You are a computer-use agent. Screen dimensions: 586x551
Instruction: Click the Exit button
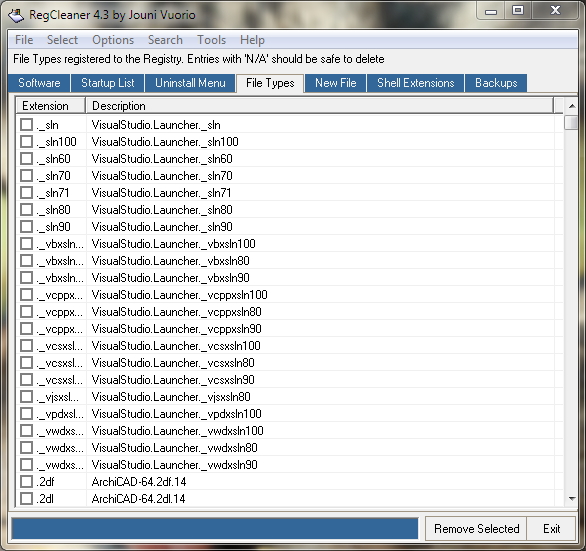click(x=551, y=529)
